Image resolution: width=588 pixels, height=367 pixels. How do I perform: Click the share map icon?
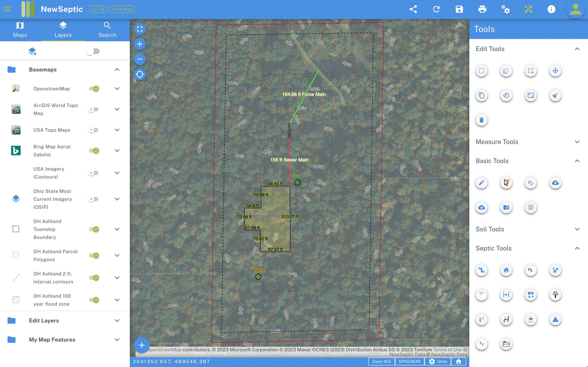413,9
